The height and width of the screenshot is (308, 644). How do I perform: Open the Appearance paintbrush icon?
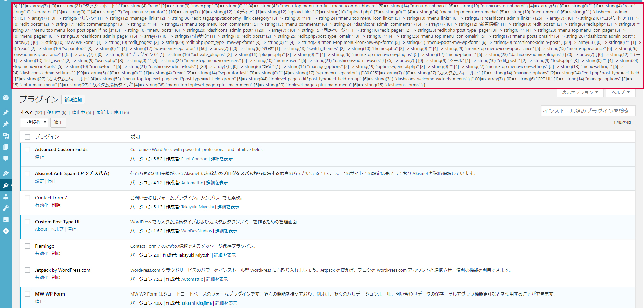[6, 173]
